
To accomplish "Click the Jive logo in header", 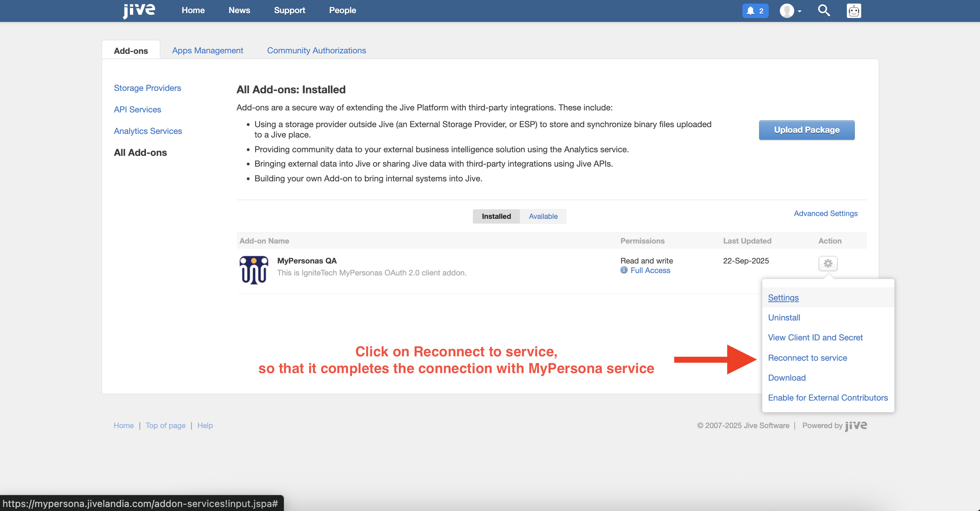I will coord(139,10).
